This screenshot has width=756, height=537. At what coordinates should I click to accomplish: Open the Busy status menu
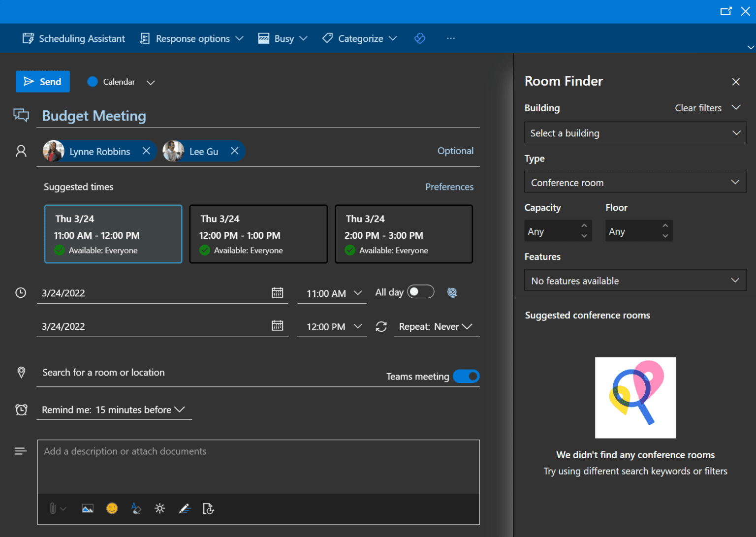point(282,38)
